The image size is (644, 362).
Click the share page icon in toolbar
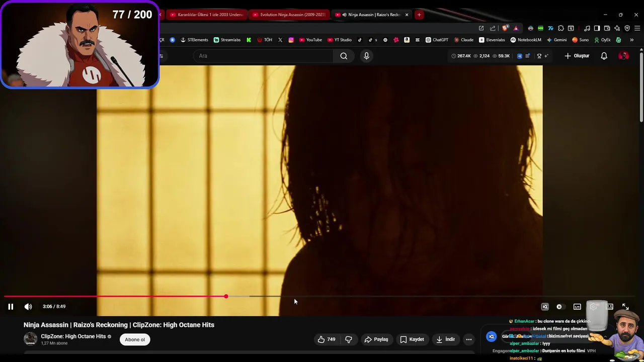(x=493, y=28)
